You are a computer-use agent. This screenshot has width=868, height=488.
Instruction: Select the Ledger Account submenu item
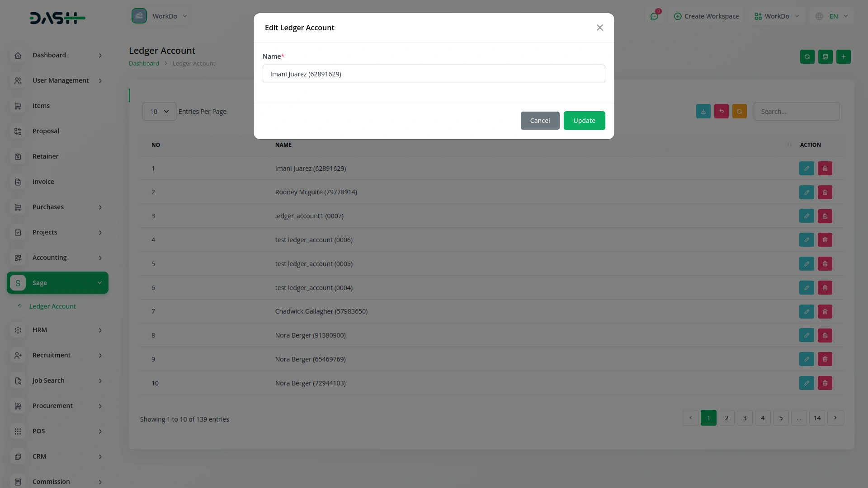point(52,306)
